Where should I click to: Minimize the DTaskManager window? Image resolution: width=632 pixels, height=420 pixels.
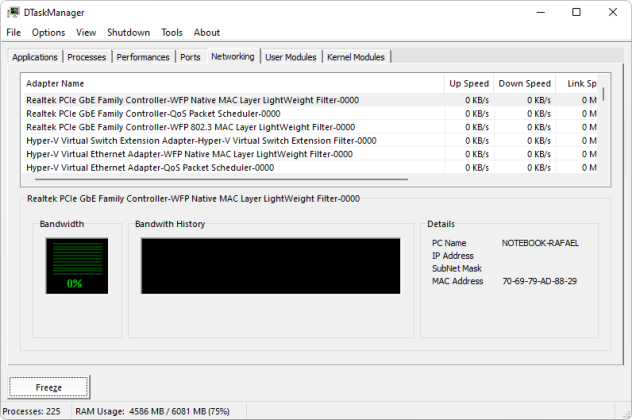pos(541,12)
